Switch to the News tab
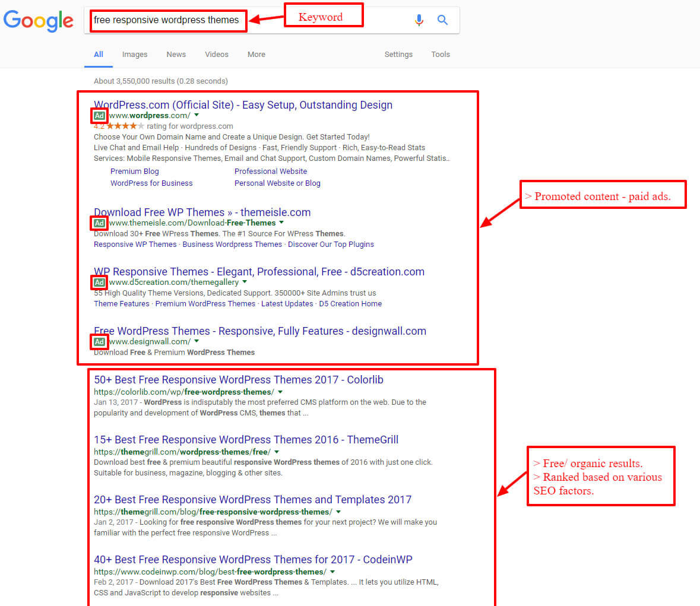700x606 pixels. 176,54
